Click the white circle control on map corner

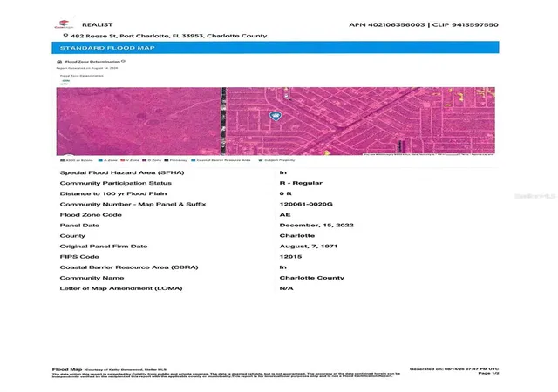point(68,155)
